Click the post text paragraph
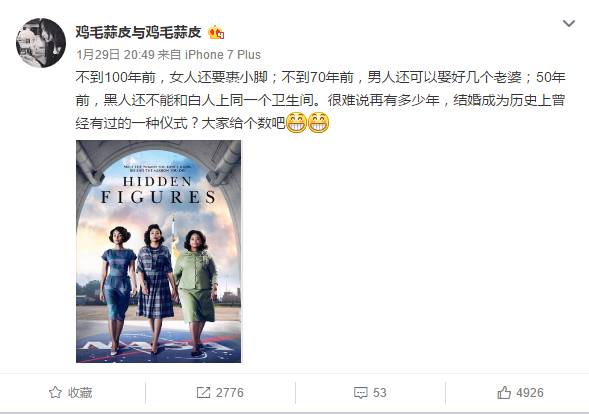Viewport: 589px width, 414px height. [x=320, y=100]
